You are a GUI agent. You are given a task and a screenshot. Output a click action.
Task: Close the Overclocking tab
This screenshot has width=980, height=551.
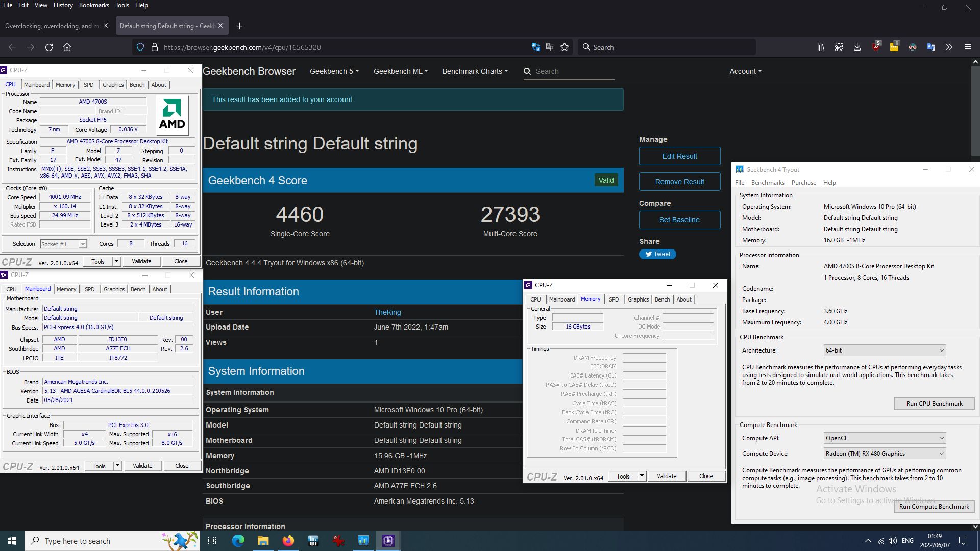106,26
